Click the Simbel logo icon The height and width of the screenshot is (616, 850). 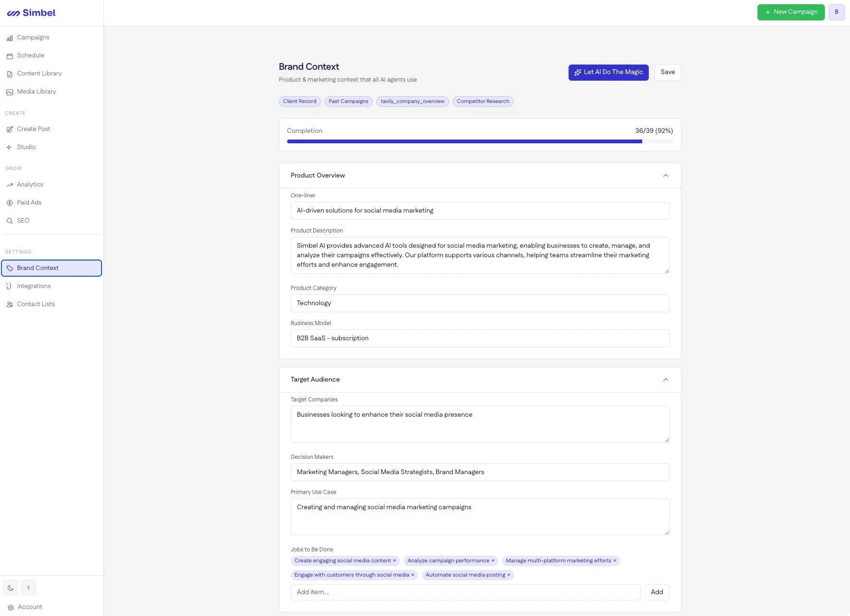click(x=13, y=13)
